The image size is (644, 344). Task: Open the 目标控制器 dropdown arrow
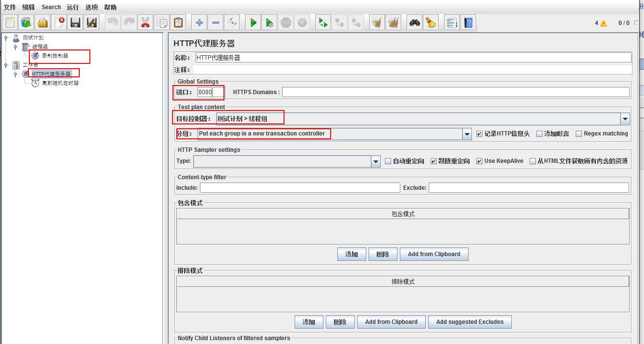pos(625,119)
